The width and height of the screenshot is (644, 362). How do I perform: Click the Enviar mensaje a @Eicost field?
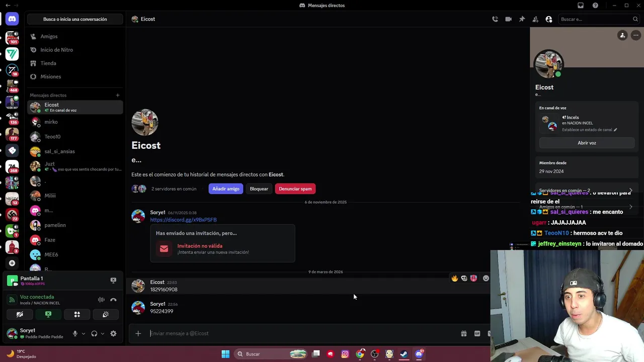(x=302, y=333)
